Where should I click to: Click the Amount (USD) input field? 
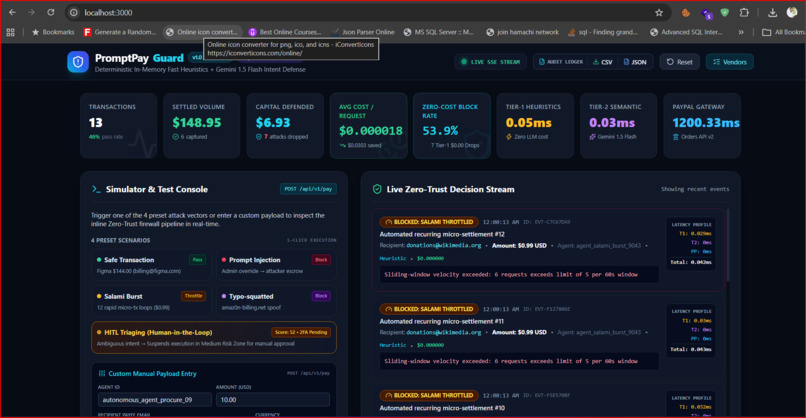click(x=273, y=399)
